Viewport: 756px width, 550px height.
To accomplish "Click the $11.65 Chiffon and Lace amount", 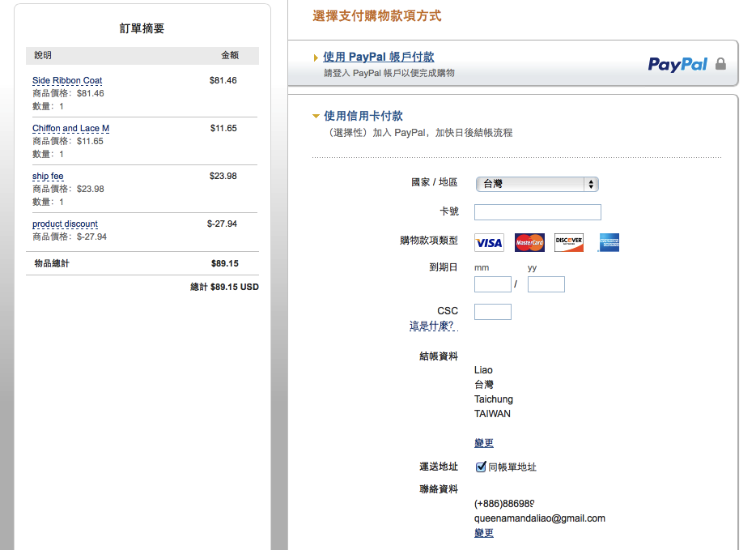I will [x=223, y=128].
